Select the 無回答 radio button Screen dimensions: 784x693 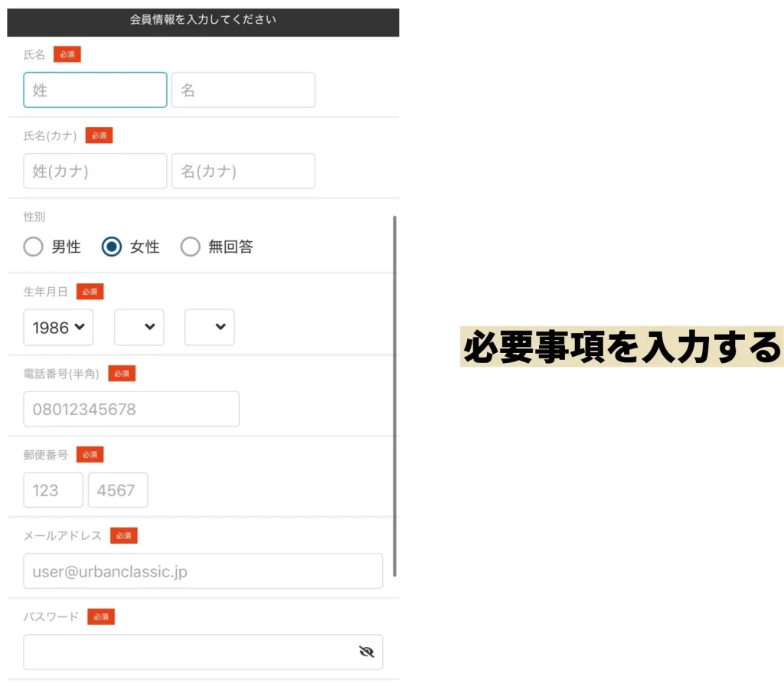(190, 247)
